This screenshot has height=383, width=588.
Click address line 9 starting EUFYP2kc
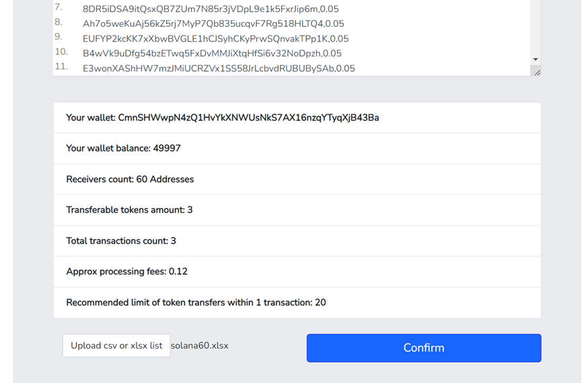pyautogui.click(x=216, y=39)
